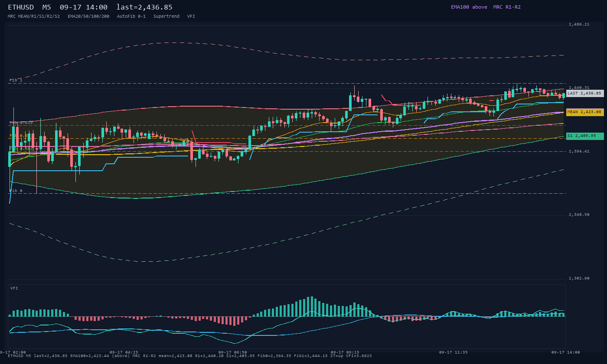Screen dimensions: 607x364
Task: Click the 09-17 06:50 time axis label
Action: point(233,352)
